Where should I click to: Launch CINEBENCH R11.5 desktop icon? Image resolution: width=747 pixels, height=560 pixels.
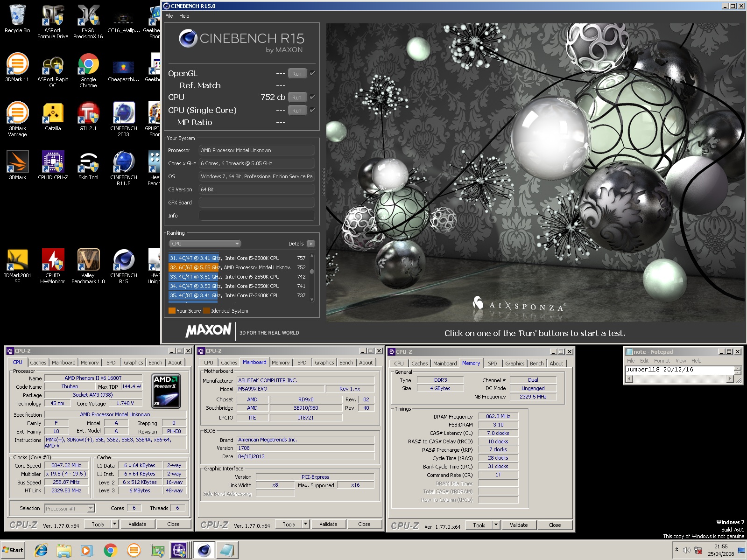(123, 169)
